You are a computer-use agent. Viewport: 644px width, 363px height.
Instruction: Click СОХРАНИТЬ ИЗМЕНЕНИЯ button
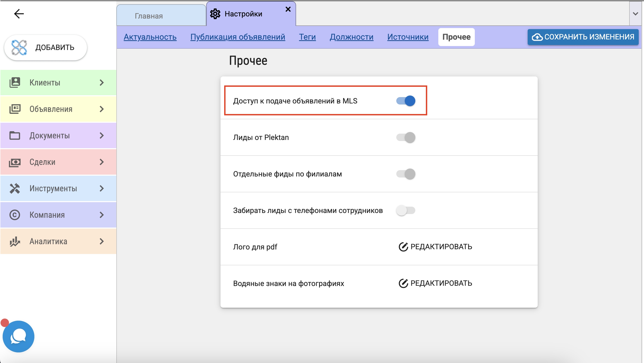(583, 37)
